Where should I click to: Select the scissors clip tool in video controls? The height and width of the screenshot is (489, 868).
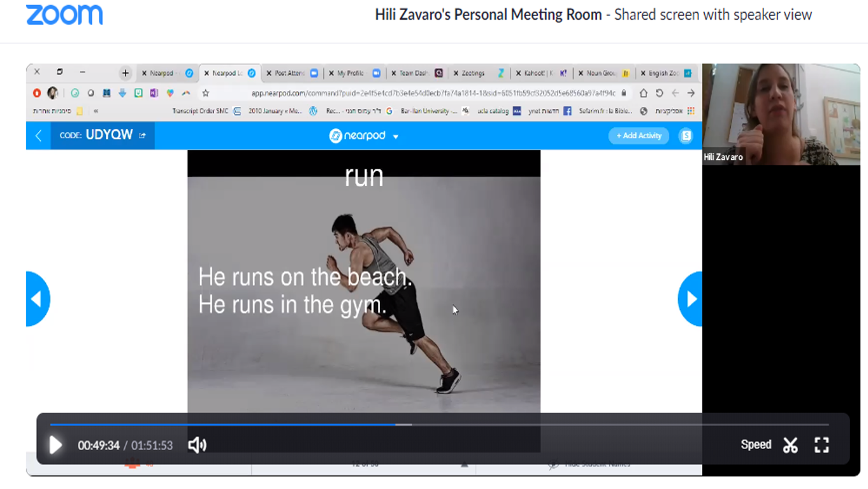[x=790, y=444]
